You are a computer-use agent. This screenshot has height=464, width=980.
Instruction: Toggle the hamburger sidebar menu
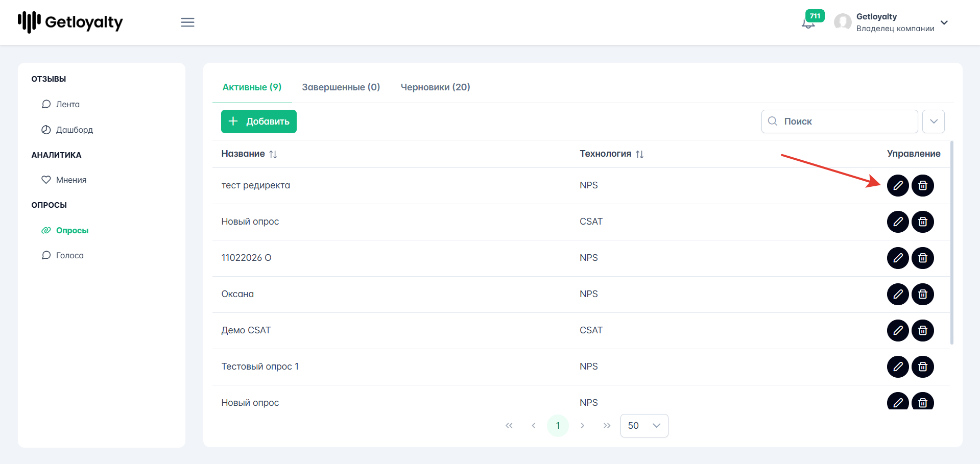187,22
